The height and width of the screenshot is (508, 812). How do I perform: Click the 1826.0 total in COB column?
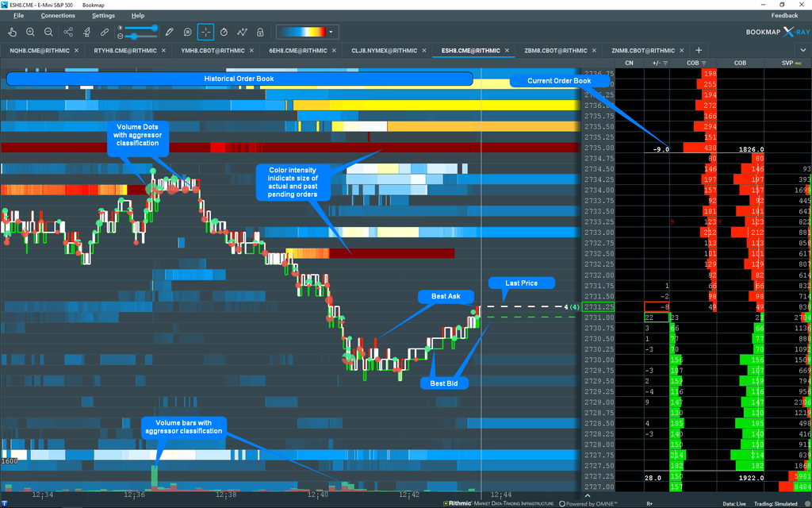(752, 149)
